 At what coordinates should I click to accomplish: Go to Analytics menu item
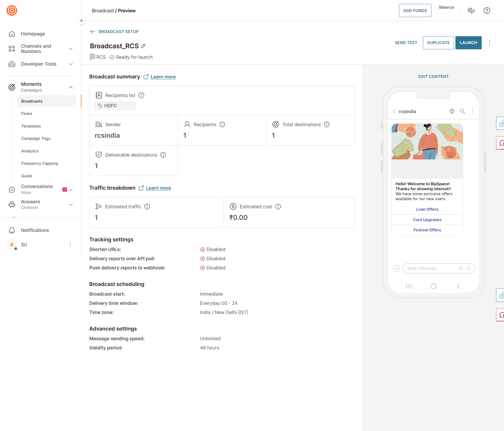point(30,151)
